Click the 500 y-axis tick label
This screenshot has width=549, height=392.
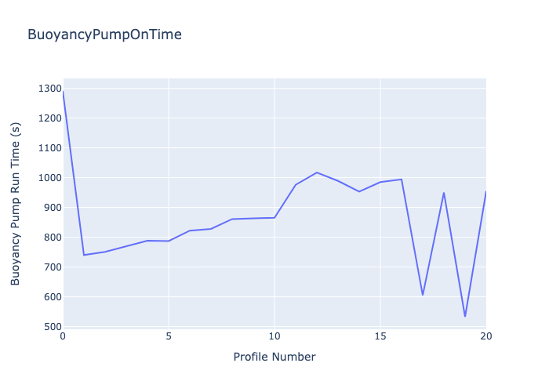pos(53,327)
